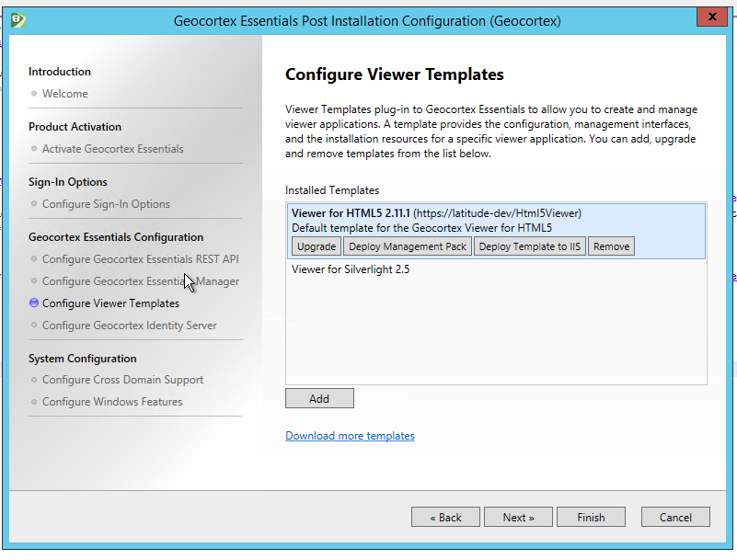Upgrade the HTML5 viewer template

point(317,246)
